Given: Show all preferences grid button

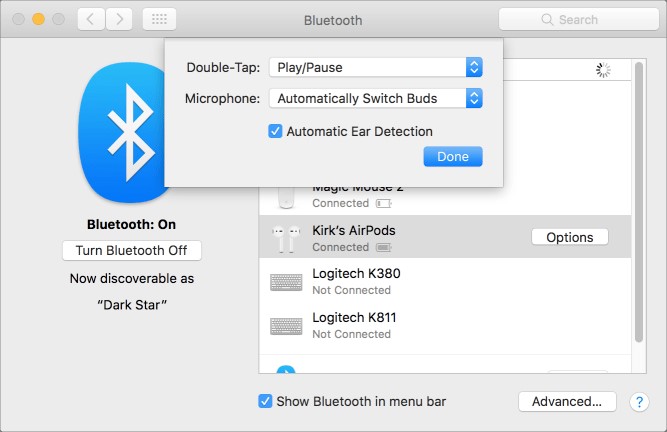Looking at the screenshot, I should tap(160, 19).
